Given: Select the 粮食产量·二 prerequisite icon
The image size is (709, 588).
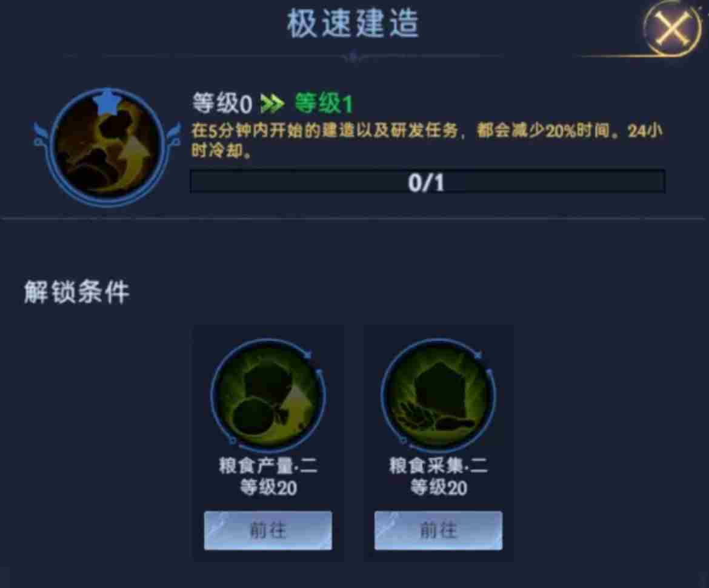Looking at the screenshot, I should click(268, 395).
